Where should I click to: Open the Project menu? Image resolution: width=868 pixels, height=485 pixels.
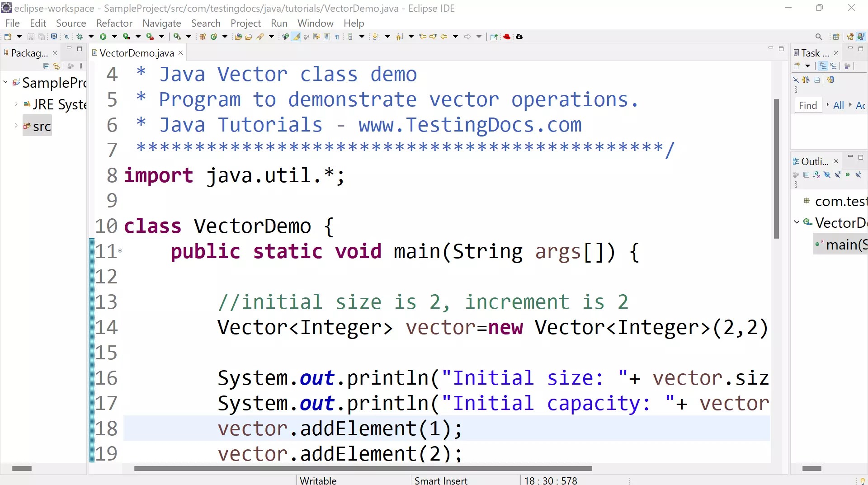(245, 23)
